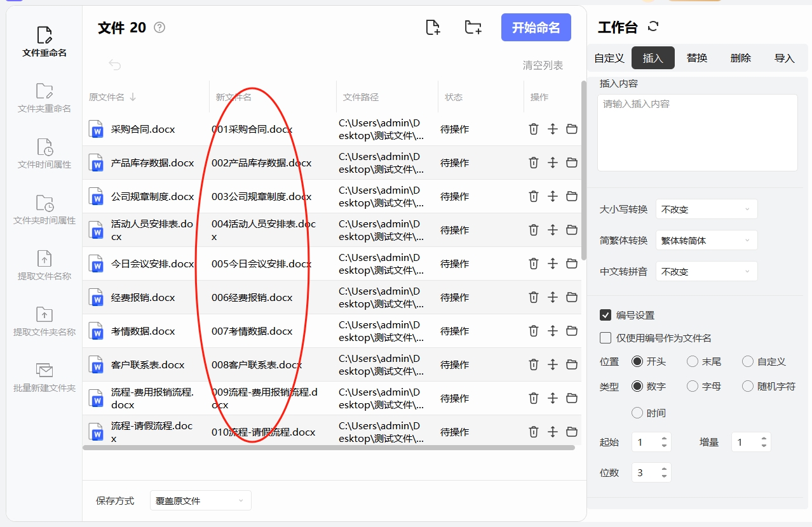Delete the 客户联系表.docx row

point(534,364)
